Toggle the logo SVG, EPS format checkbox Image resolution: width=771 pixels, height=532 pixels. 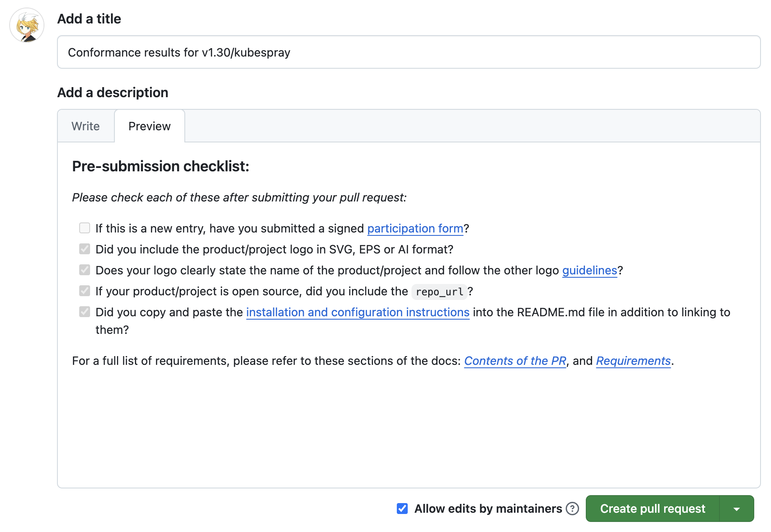point(85,249)
